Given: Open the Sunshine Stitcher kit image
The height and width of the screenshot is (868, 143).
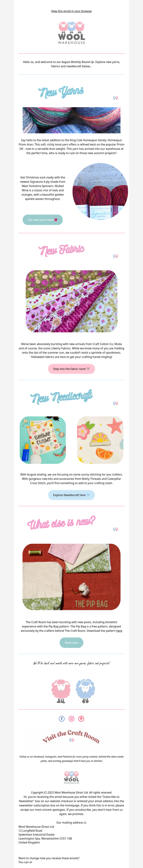Looking at the screenshot, I should tap(43, 440).
